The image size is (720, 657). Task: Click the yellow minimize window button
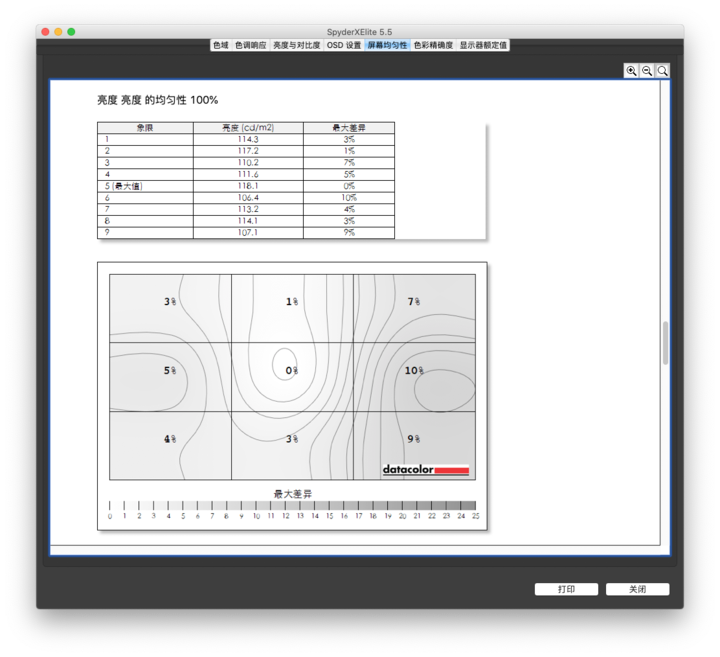point(58,32)
